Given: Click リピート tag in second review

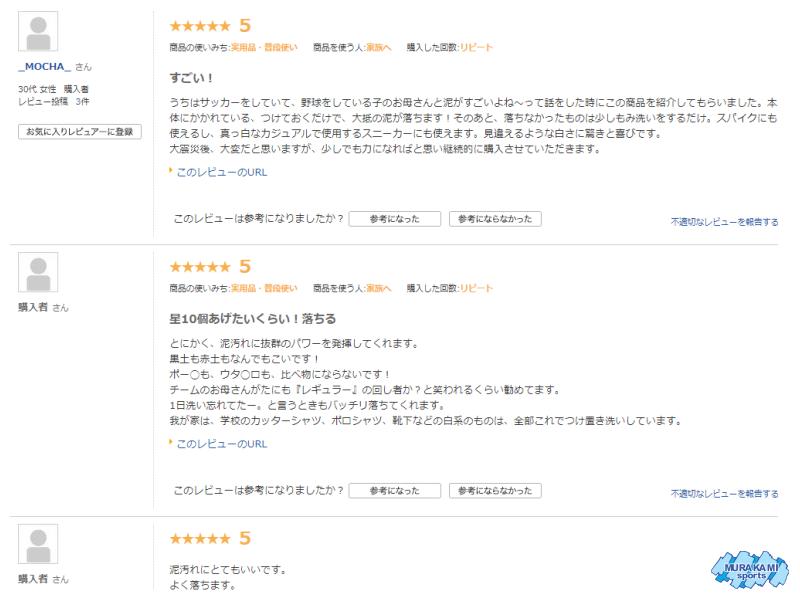Looking at the screenshot, I should pos(476,289).
